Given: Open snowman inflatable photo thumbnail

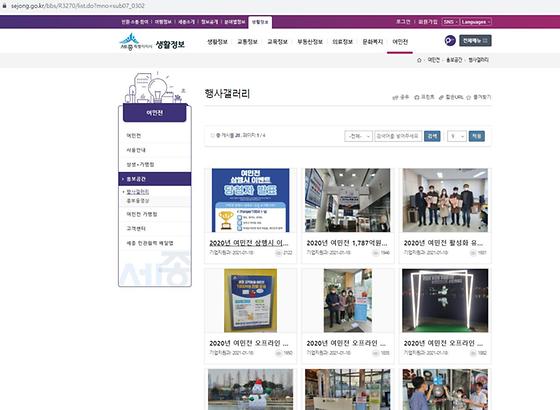Looking at the screenshot, I should click(x=250, y=390).
